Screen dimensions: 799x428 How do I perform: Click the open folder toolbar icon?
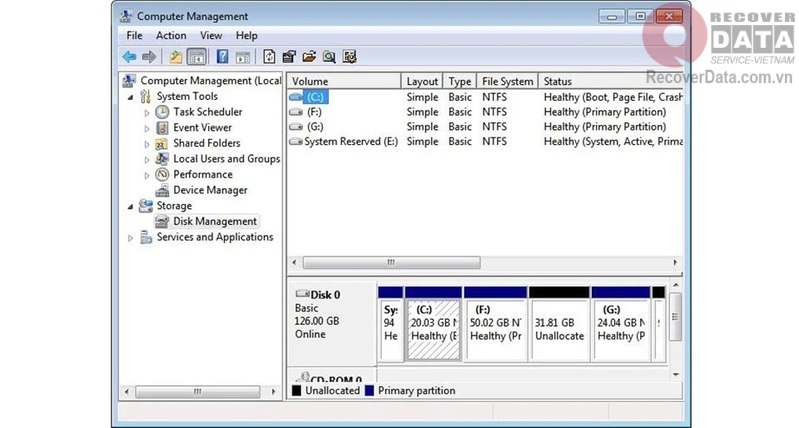pos(309,57)
